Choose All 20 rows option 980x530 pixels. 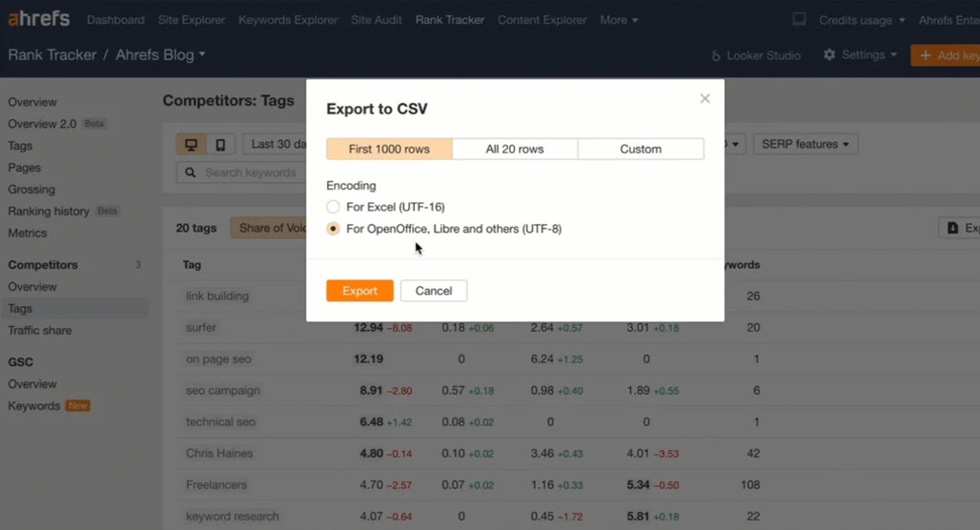pyautogui.click(x=515, y=149)
